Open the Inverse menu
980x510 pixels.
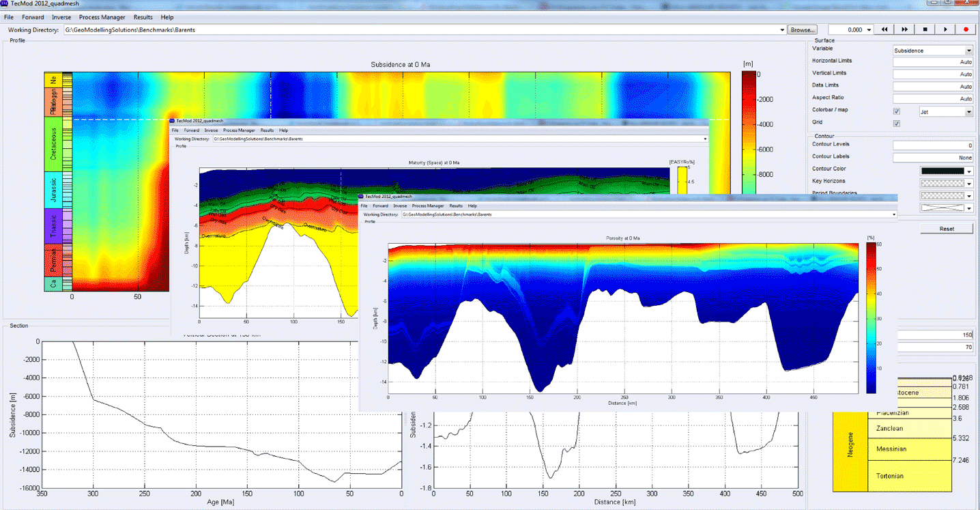click(x=61, y=17)
